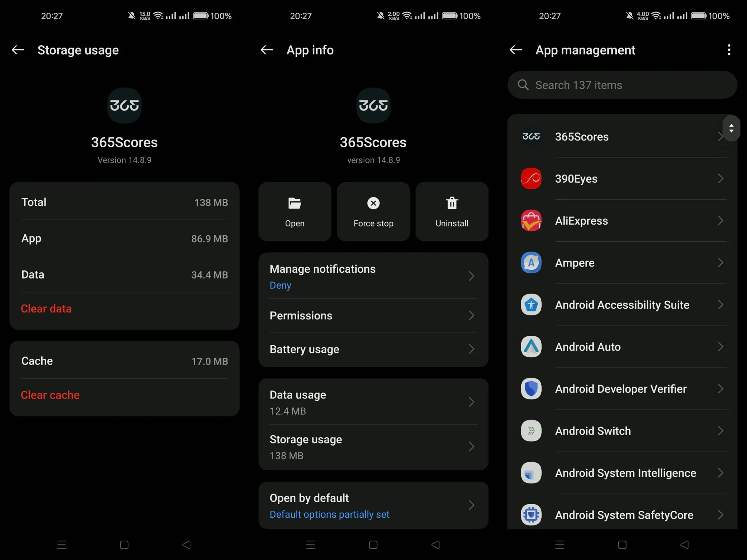This screenshot has height=560, width=747.
Task: Tap the home square on the App info navbar
Action: pyautogui.click(x=373, y=545)
